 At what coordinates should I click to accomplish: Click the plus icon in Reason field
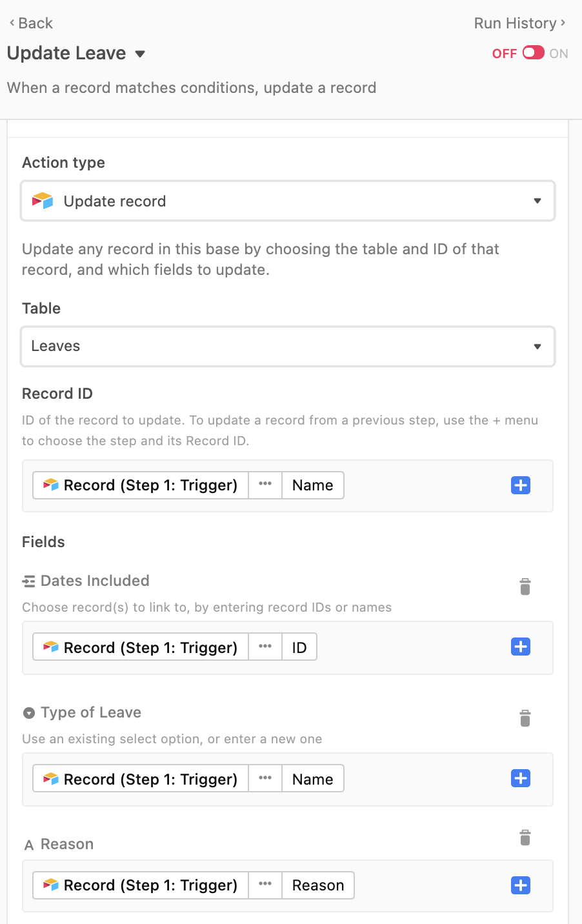click(x=521, y=885)
